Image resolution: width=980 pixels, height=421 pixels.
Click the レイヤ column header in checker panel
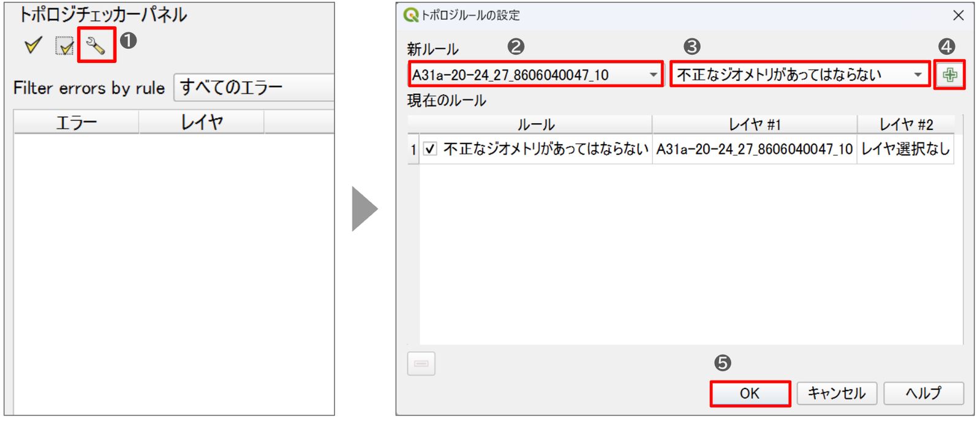point(202,123)
